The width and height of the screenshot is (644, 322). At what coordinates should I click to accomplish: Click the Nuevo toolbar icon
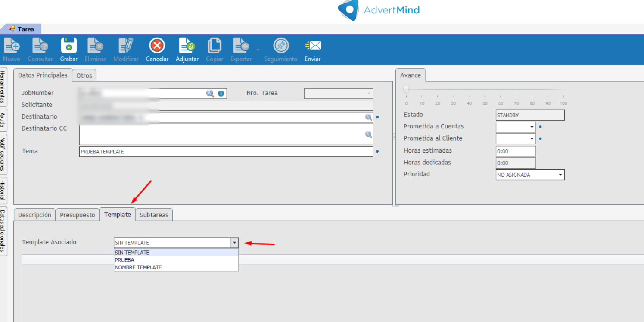12,45
